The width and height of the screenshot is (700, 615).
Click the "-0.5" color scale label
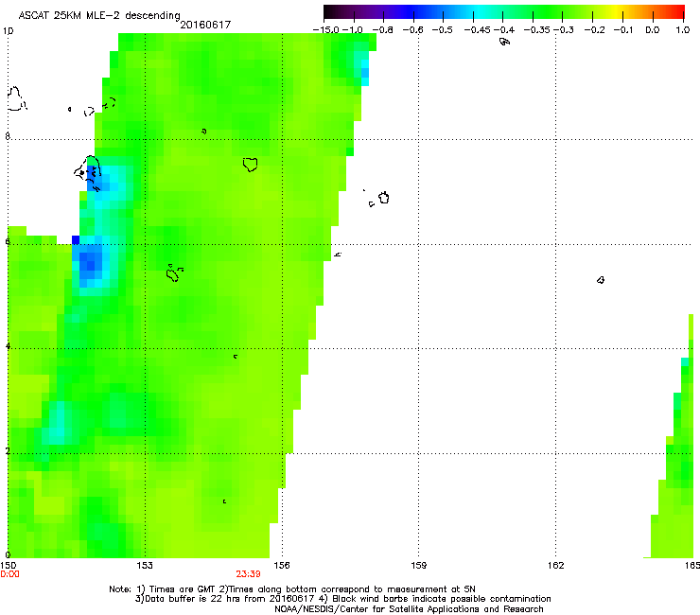coord(443,30)
